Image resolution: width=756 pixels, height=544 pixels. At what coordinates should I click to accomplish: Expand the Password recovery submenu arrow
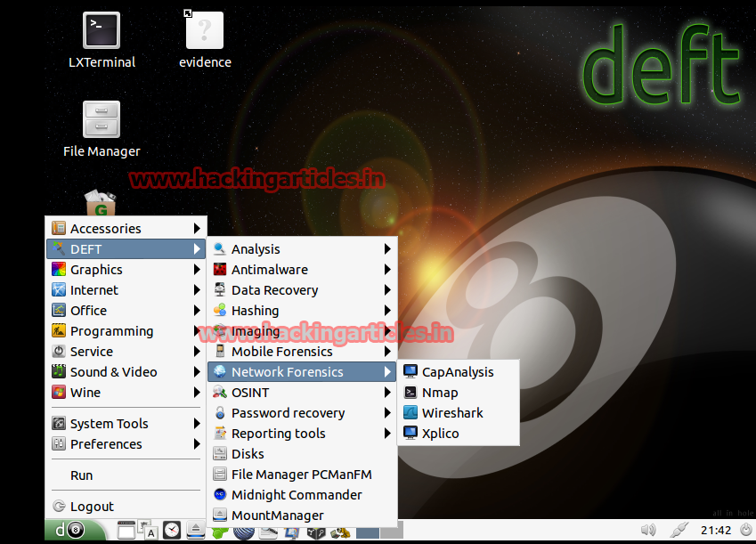click(x=387, y=413)
